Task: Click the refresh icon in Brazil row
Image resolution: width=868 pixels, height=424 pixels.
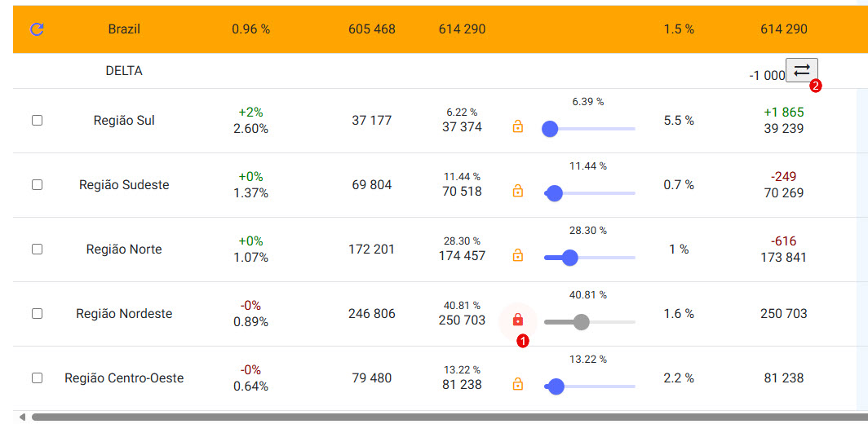Action: tap(37, 29)
